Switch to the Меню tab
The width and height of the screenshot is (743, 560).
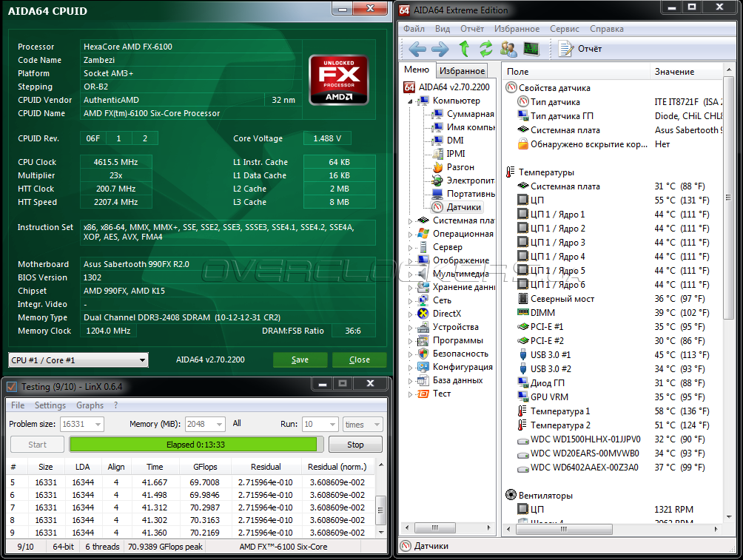point(417,70)
